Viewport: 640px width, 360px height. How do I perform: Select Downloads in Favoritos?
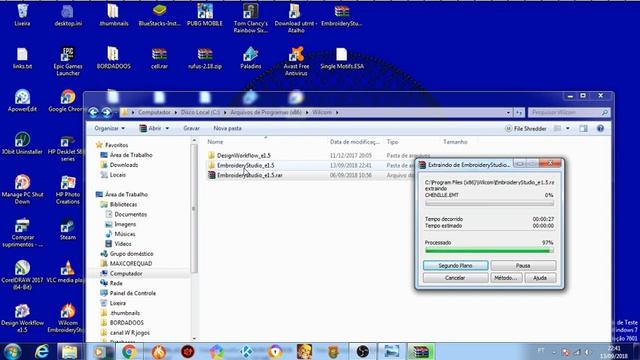124,165
